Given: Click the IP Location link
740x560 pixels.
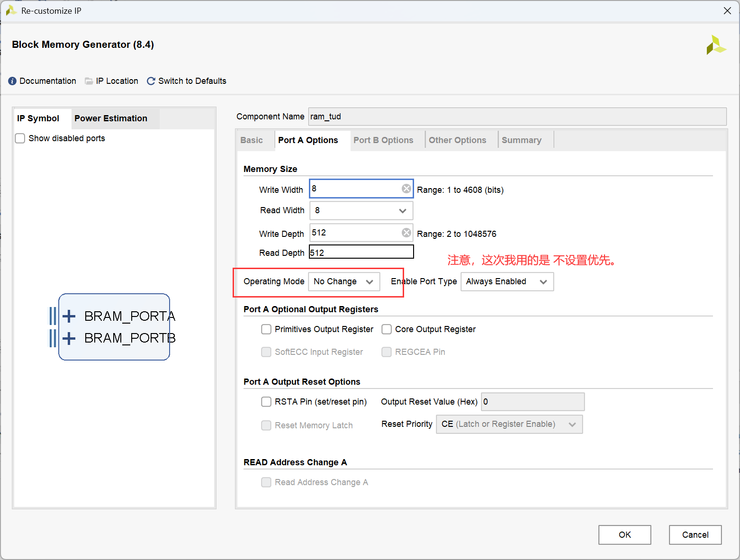Looking at the screenshot, I should (117, 81).
